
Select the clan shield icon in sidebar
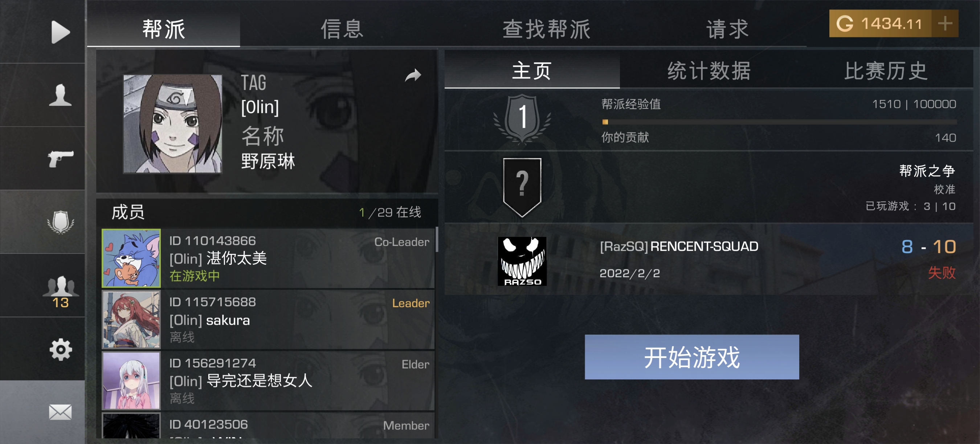(x=61, y=222)
